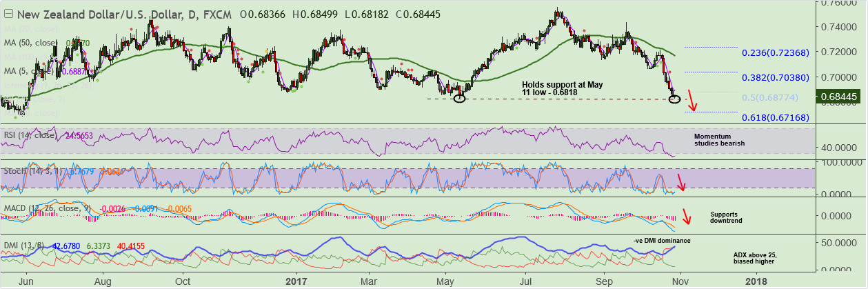Select the 'Momentum studies bearish' note
Viewport: 868px width, 289px height.
coord(719,140)
